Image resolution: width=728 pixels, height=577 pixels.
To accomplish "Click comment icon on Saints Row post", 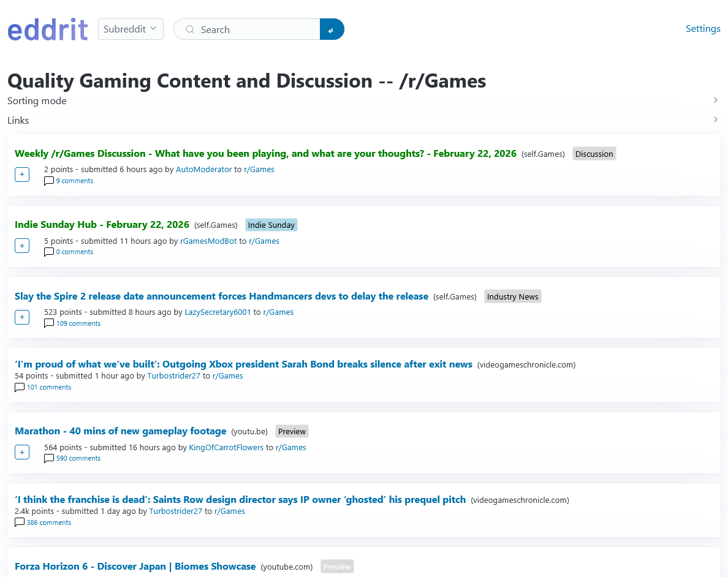I will click(x=20, y=522).
